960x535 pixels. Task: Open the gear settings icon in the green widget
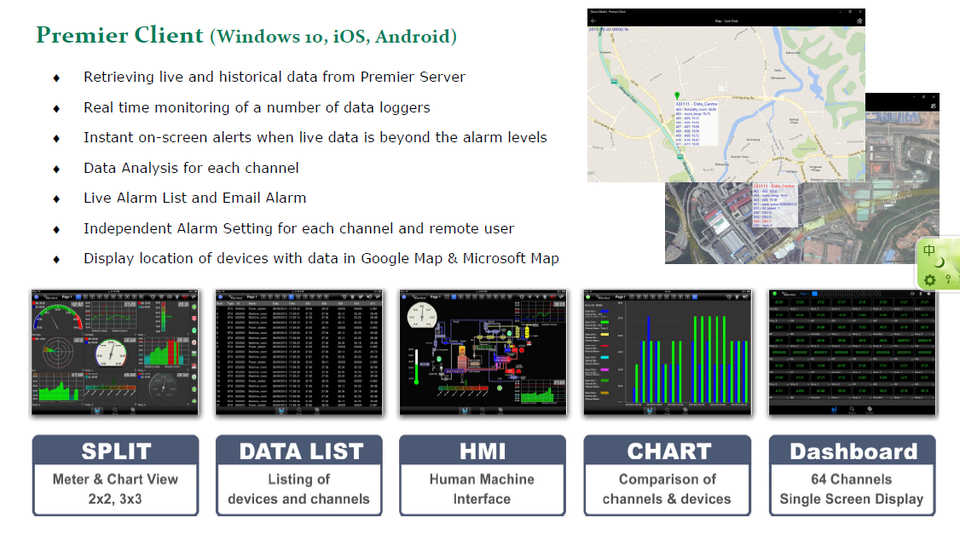point(930,280)
